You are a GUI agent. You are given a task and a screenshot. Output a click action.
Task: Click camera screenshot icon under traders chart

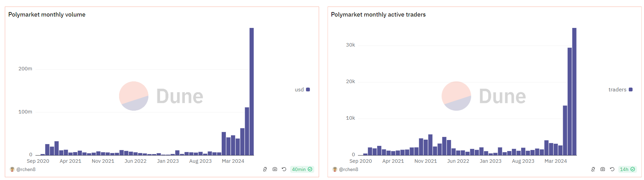603,169
